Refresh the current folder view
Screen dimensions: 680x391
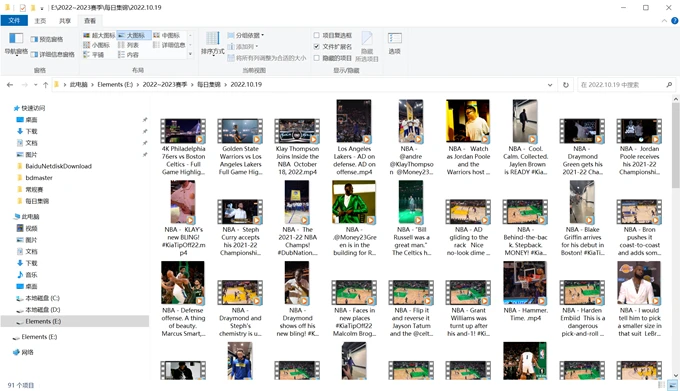(x=566, y=85)
